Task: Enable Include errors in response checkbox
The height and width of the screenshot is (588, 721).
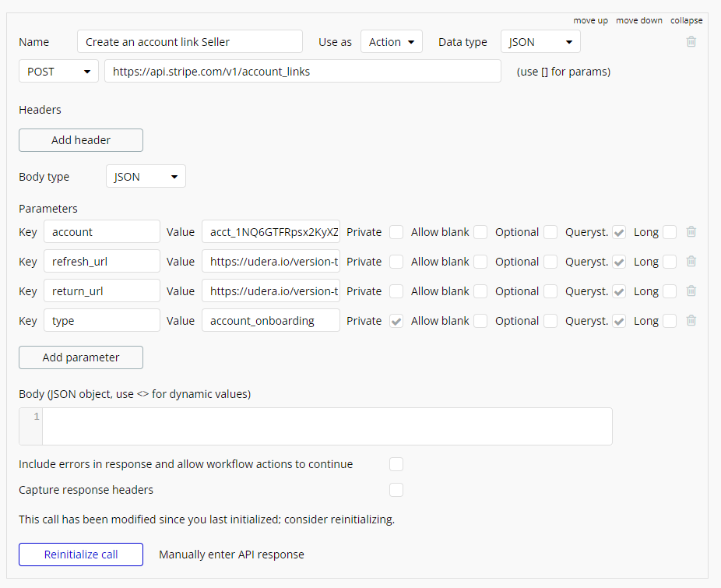Action: pos(396,464)
